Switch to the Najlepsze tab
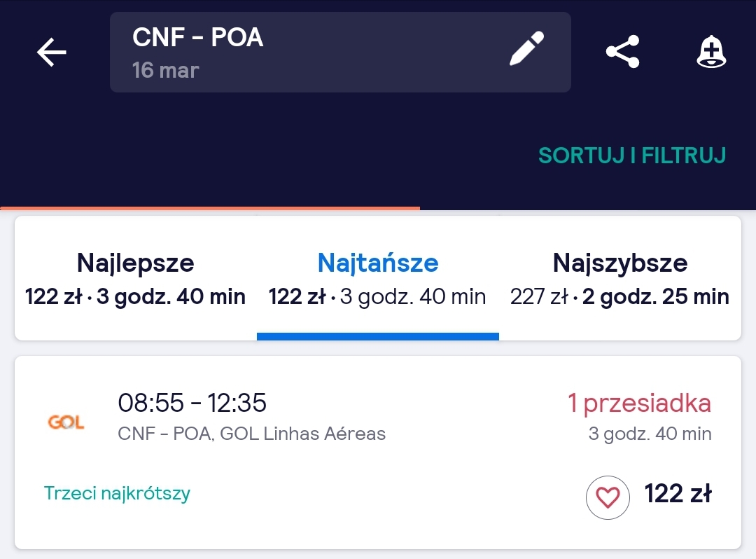 click(136, 278)
